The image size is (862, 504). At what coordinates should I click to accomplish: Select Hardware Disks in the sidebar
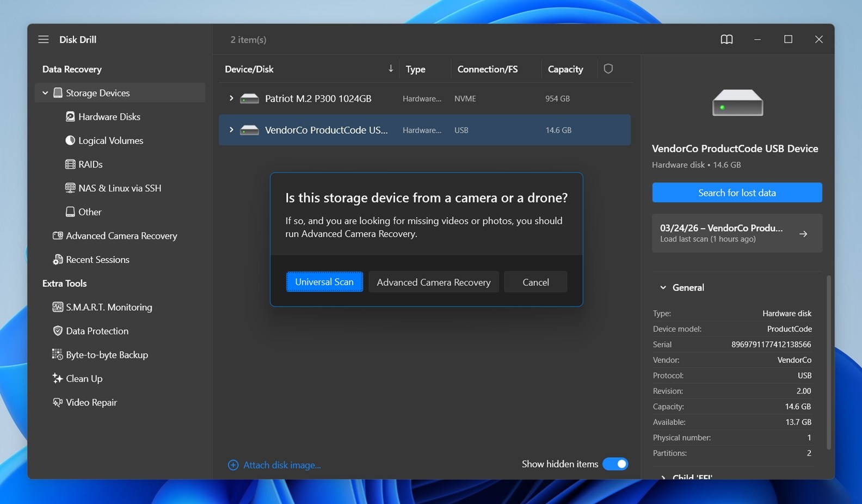(109, 116)
